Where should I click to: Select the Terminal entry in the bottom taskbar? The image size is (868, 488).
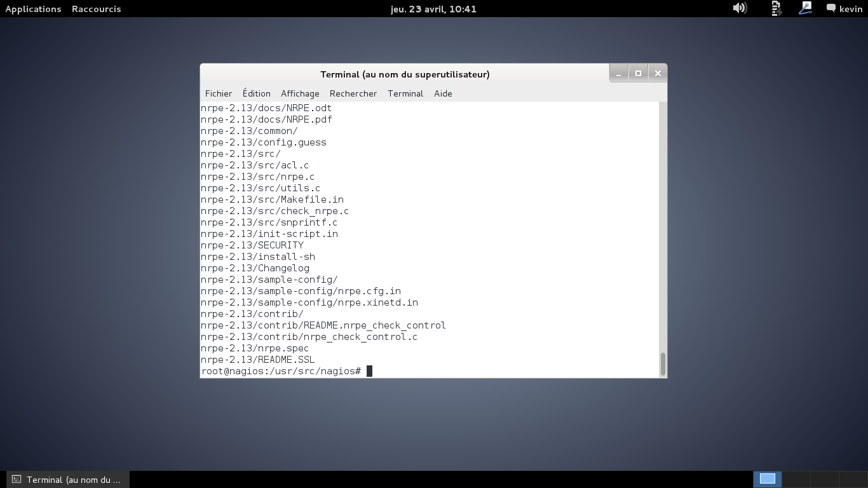click(x=68, y=480)
